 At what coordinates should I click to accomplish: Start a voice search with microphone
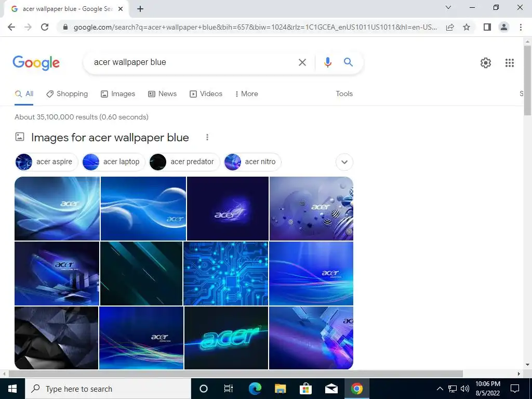pyautogui.click(x=327, y=62)
